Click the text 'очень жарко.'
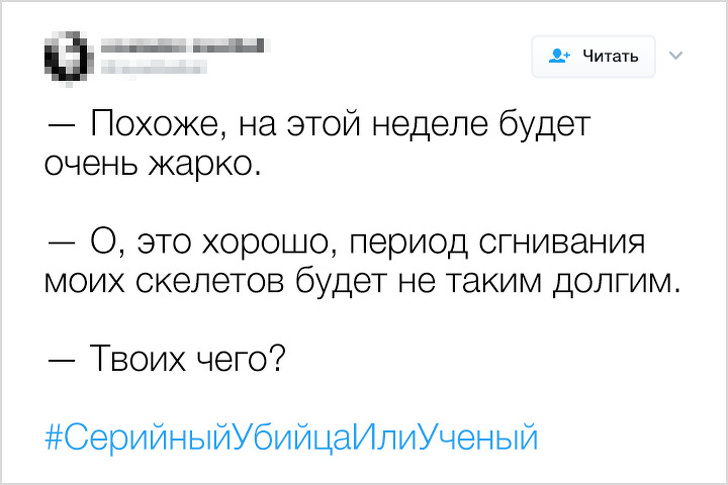Image resolution: width=728 pixels, height=485 pixels. (x=152, y=163)
